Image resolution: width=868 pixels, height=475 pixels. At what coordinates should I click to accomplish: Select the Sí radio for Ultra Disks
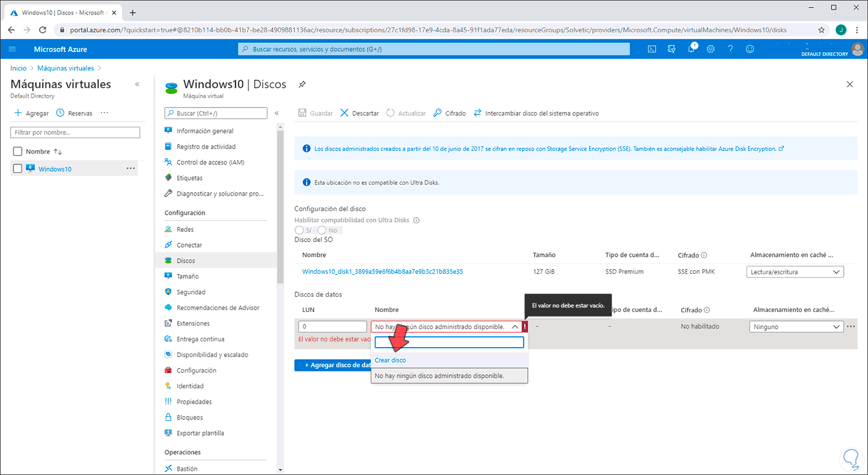tap(299, 230)
